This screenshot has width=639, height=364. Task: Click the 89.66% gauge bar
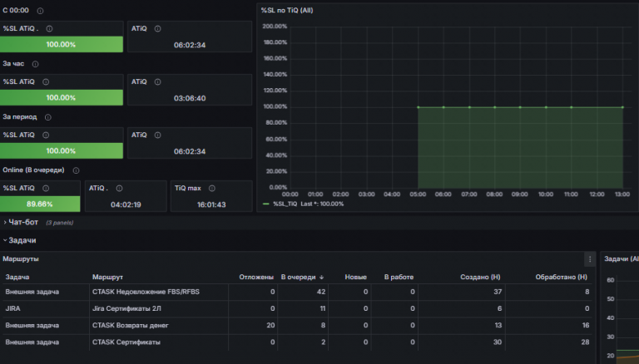(x=40, y=204)
